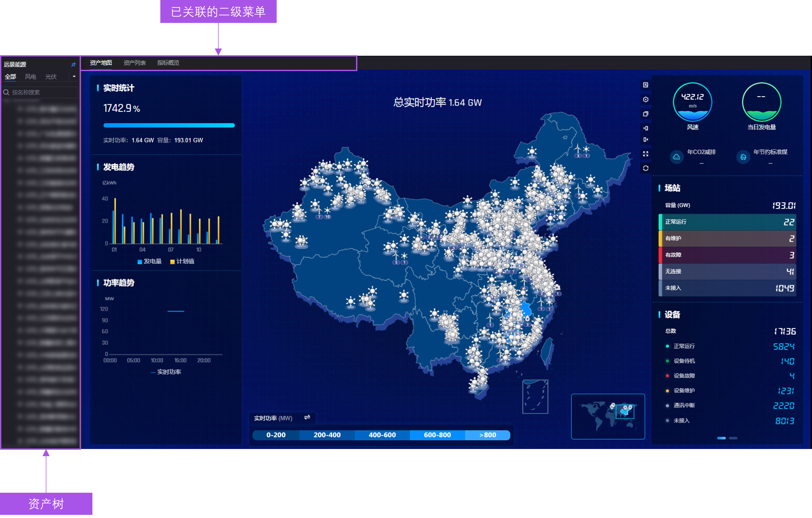This screenshot has height=518, width=812.
Task: Toggle the pin icon beside 远景能源
Action: point(73,64)
